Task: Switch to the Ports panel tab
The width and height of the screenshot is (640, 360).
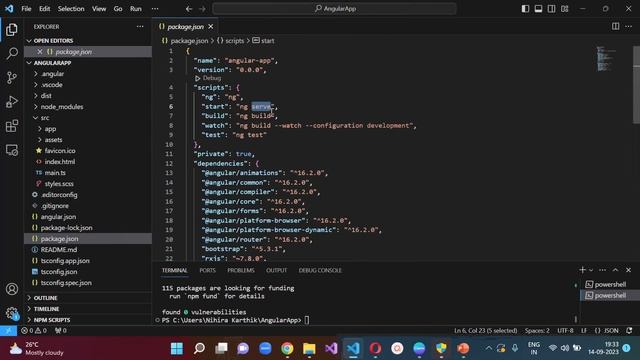Action: 207,270
